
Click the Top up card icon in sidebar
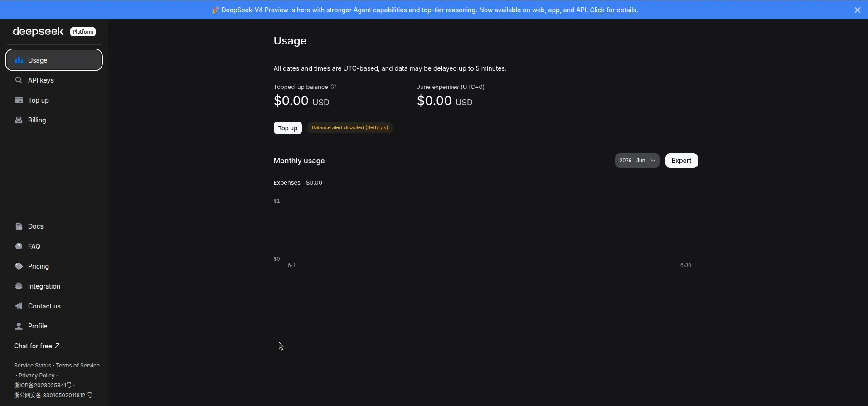[19, 100]
